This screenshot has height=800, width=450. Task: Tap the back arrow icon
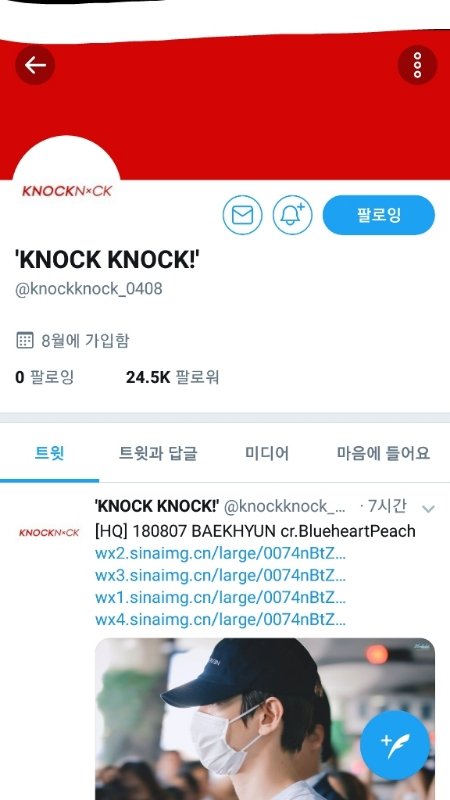click(x=35, y=65)
